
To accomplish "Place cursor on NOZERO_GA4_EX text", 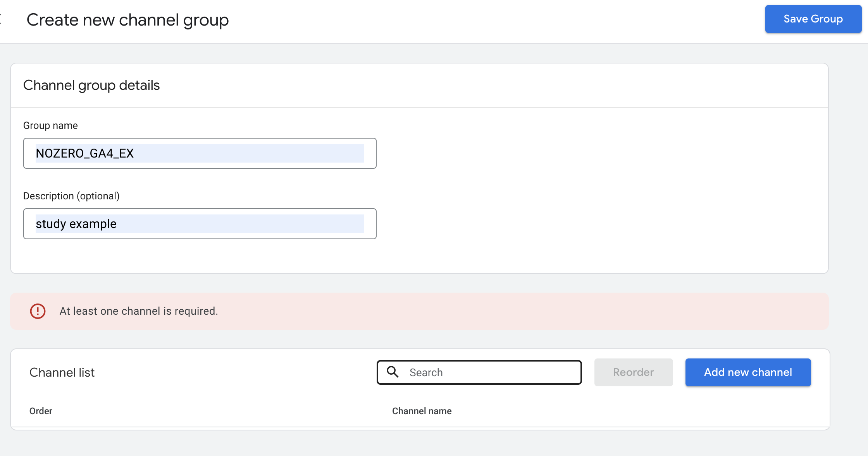I will pyautogui.click(x=84, y=153).
